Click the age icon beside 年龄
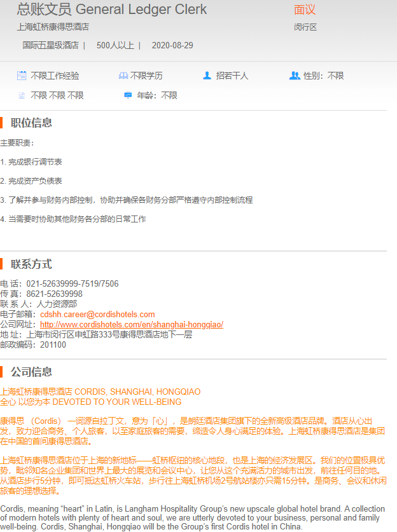Screen dimensions: 397x532 coord(128,95)
